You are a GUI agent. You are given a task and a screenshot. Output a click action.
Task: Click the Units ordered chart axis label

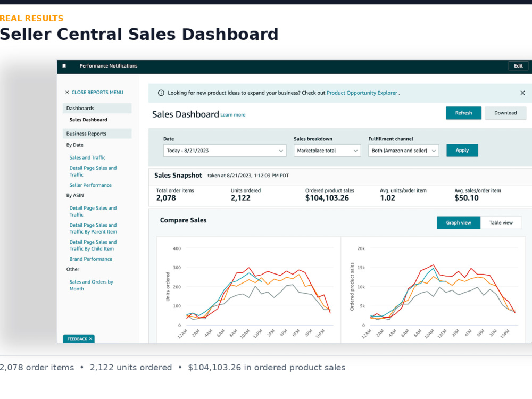point(168,287)
